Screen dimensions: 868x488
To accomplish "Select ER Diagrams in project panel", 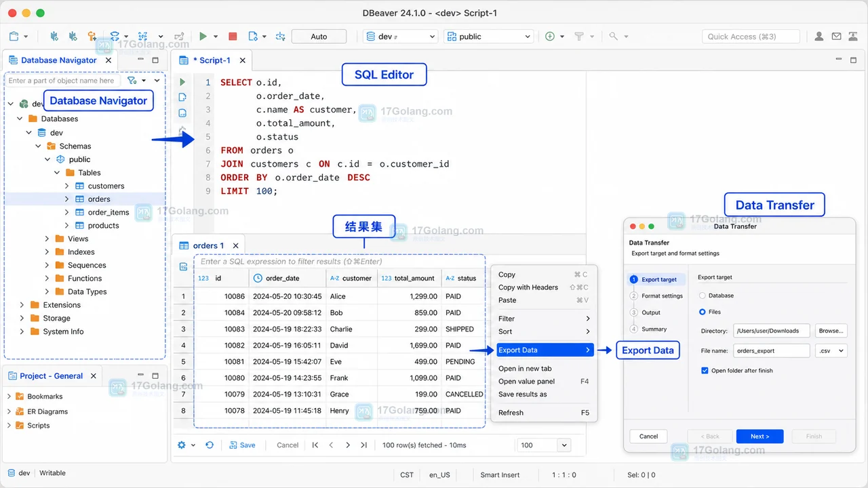I will 47,411.
